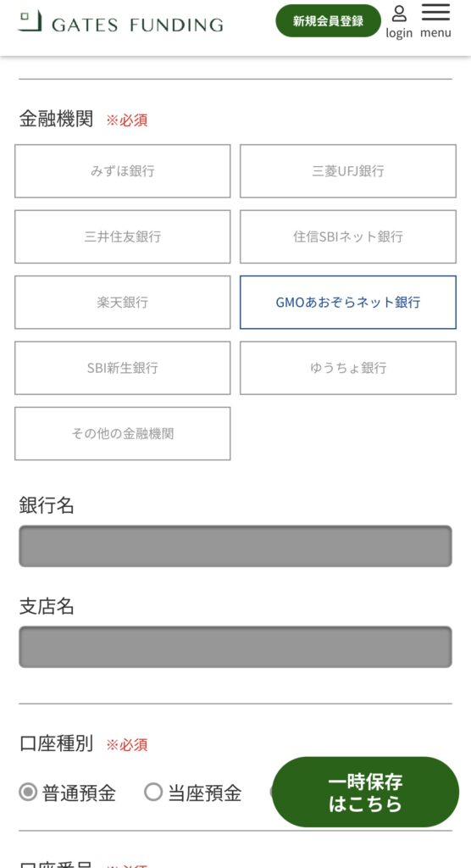This screenshot has height=868, width=471.
Task: Select GMOあおぞらネット銀行 option
Action: pyautogui.click(x=348, y=303)
